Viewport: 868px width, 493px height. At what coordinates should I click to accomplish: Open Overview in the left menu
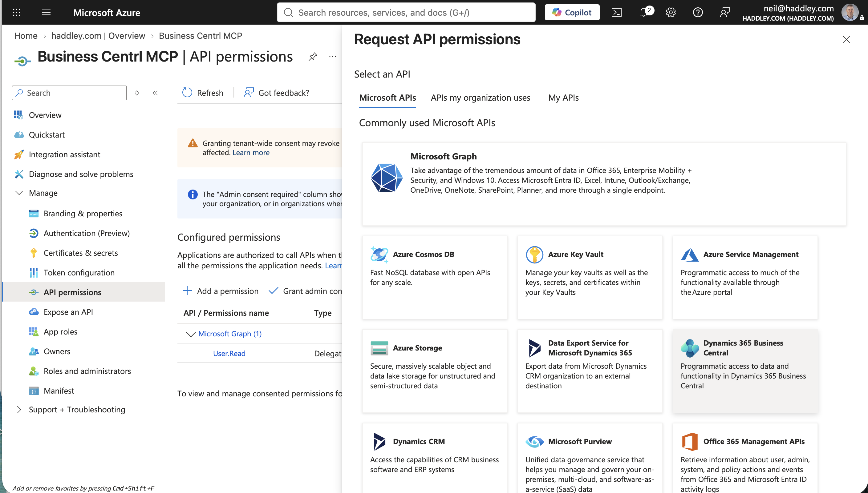[x=45, y=115]
